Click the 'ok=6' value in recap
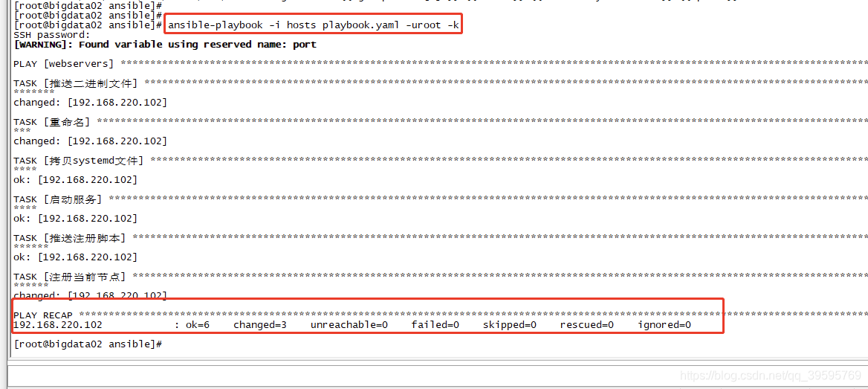The height and width of the screenshot is (389, 868). coord(198,325)
